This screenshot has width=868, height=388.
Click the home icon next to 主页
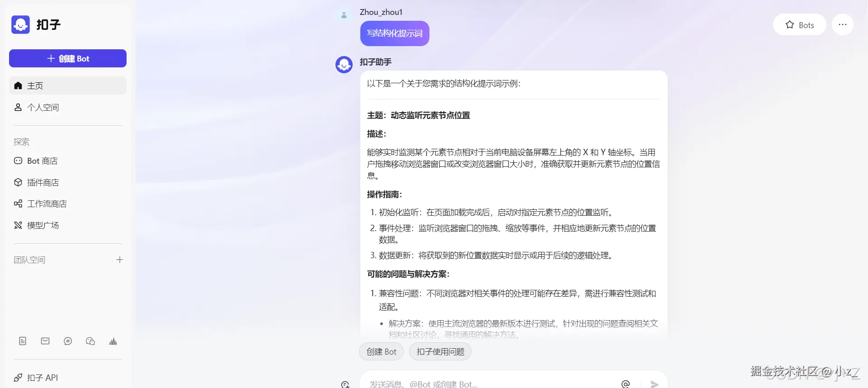tap(18, 85)
